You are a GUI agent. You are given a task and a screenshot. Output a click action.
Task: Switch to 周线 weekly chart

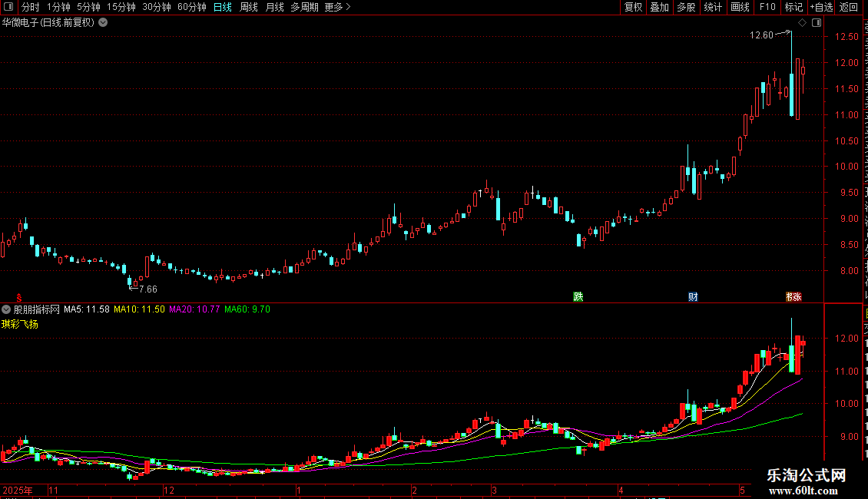click(x=249, y=7)
